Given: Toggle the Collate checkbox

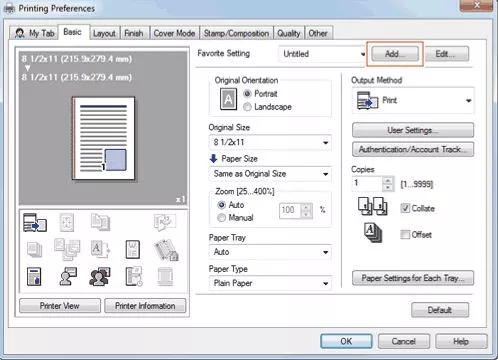Looking at the screenshot, I should pyautogui.click(x=405, y=208).
